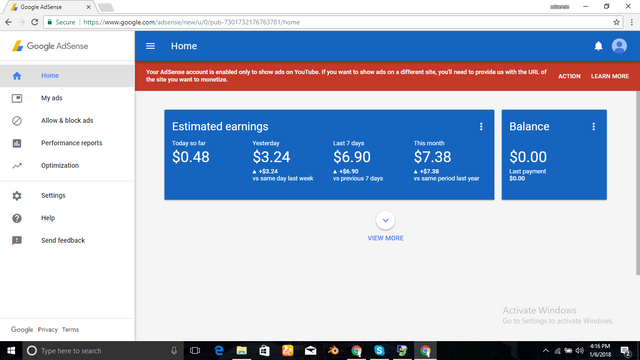Click the Help question mark icon

click(x=17, y=218)
